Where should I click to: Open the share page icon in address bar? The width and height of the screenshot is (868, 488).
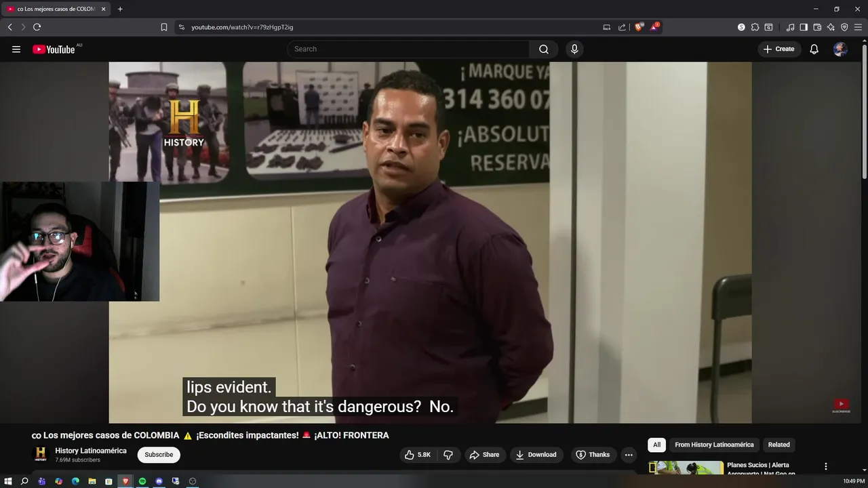[x=622, y=27]
